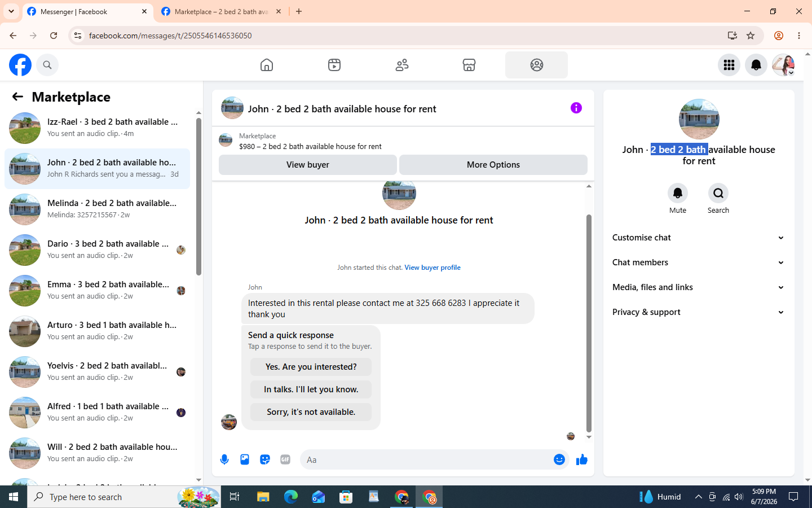Show hidden system tray icons

click(698, 497)
